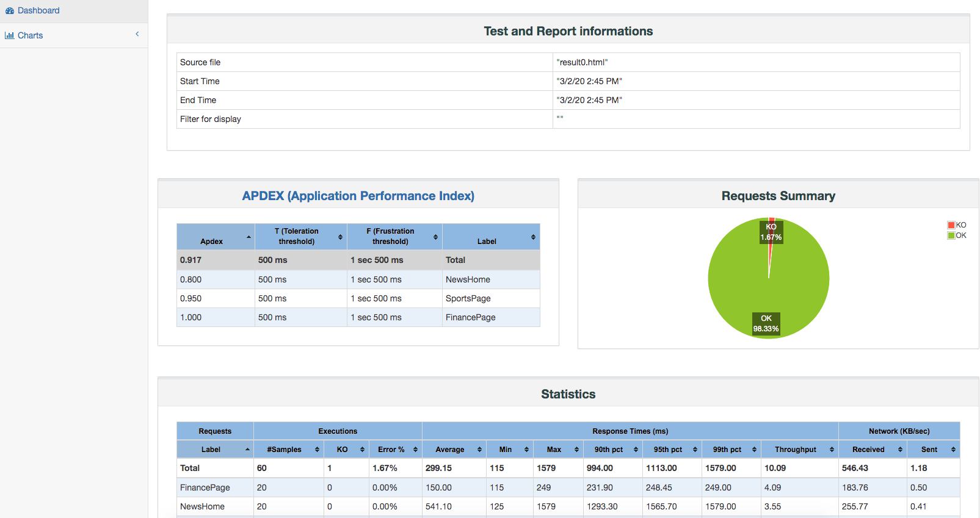Toggle KO legend color swatch
This screenshot has height=518, width=980.
(x=951, y=225)
